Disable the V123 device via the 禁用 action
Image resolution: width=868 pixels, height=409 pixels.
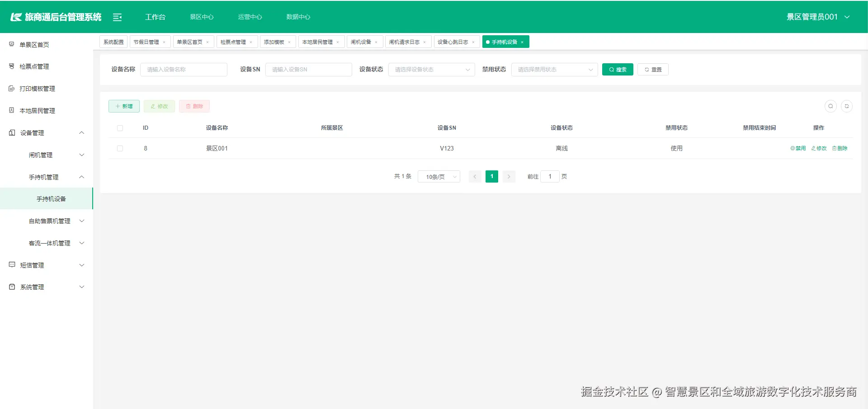[x=798, y=148]
